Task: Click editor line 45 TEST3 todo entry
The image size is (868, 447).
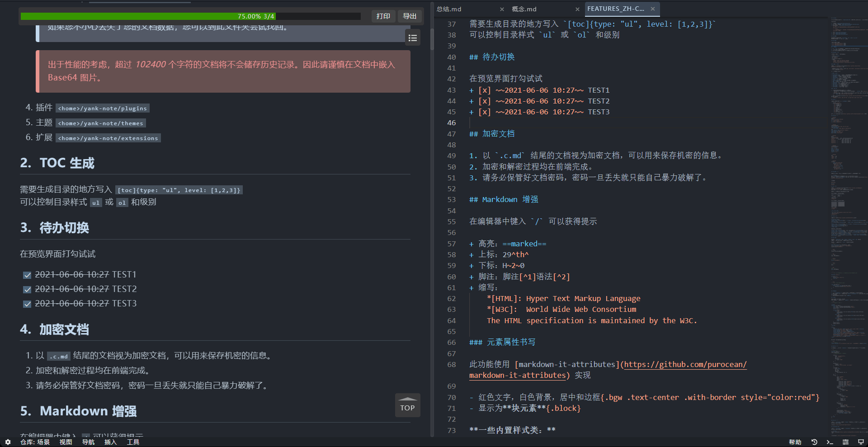Action: click(x=539, y=112)
